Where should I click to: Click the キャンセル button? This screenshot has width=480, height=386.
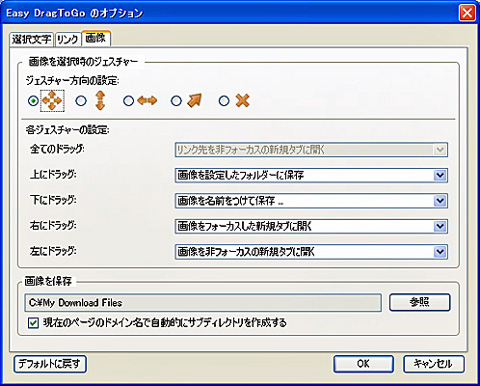433,364
